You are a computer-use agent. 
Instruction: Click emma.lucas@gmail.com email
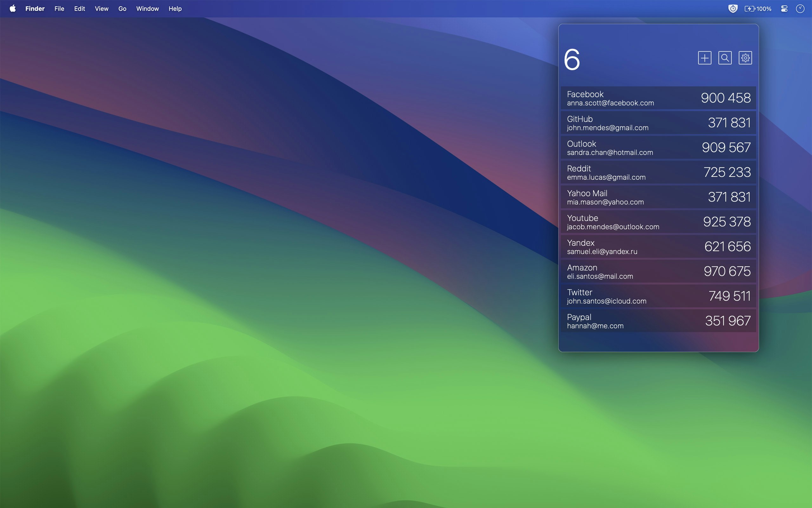pos(606,177)
